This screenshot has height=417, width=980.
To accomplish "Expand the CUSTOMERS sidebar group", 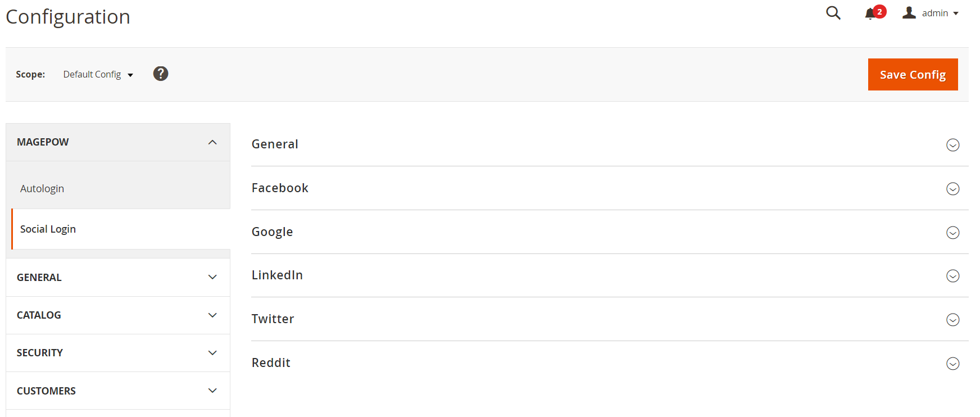I will pos(212,391).
